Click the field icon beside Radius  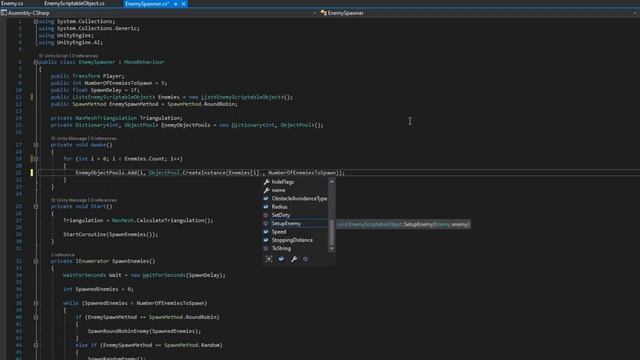click(x=266, y=207)
